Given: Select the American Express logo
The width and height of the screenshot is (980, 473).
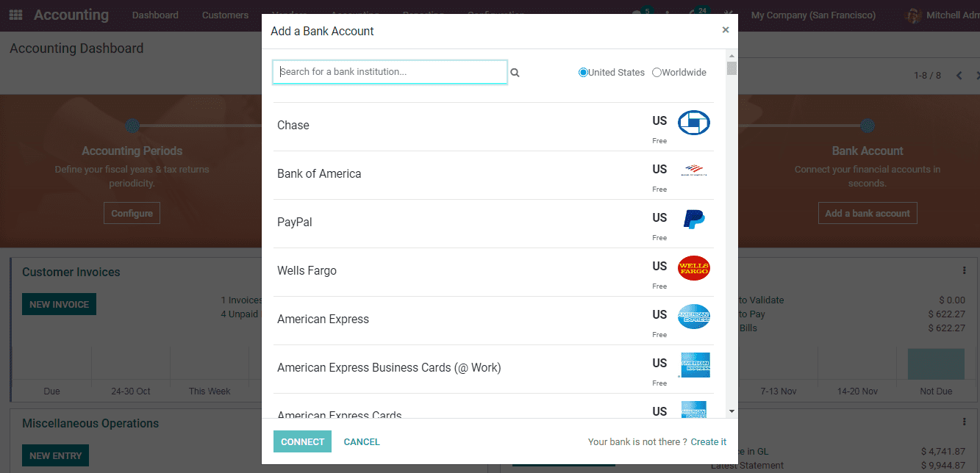Looking at the screenshot, I should (693, 317).
